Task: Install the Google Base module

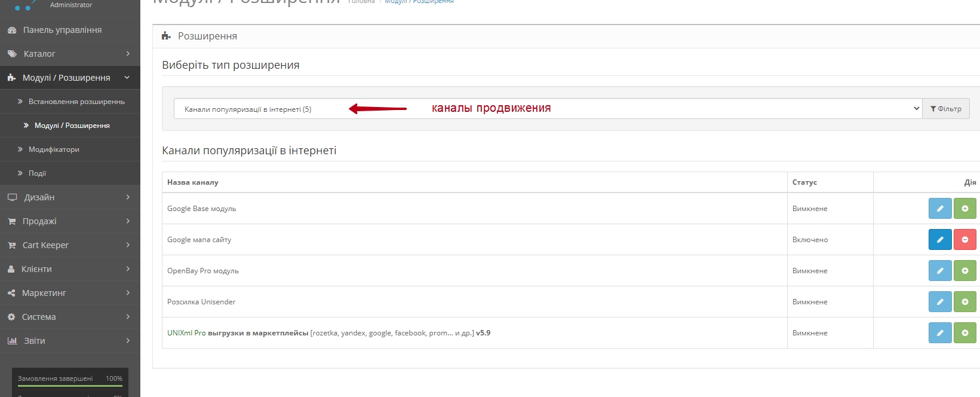Action: click(964, 209)
